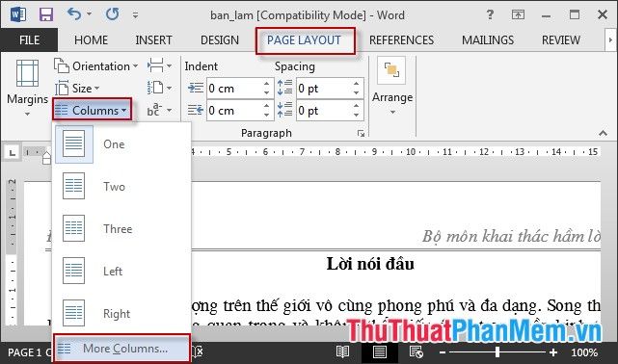The height and width of the screenshot is (364, 618).
Task: Open the Margins menu
Action: point(27,89)
